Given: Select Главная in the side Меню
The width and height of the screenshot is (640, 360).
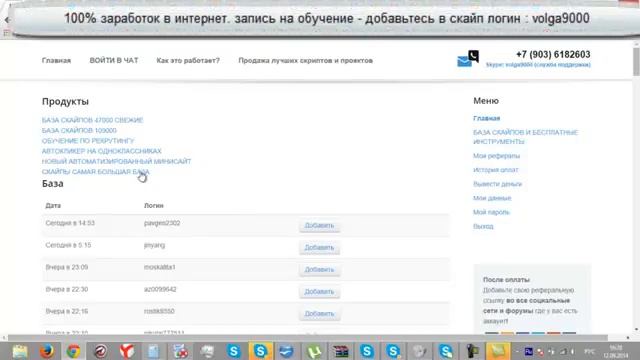Looking at the screenshot, I should 487,118.
